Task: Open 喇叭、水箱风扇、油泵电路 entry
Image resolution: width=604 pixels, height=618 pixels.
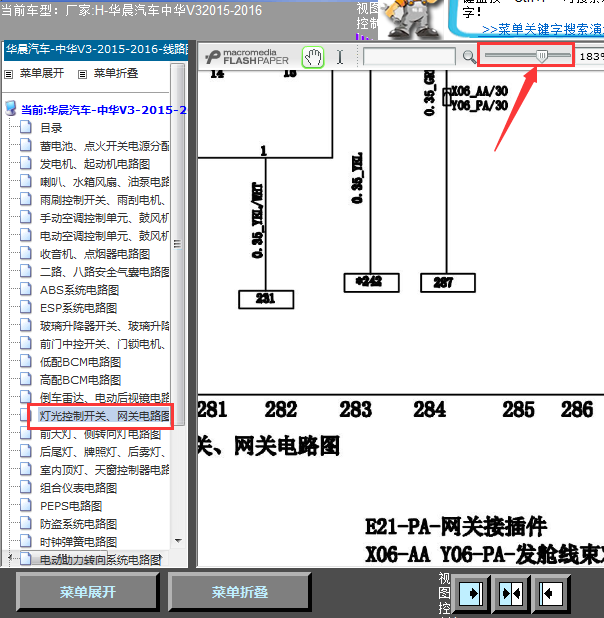Action: point(104,182)
